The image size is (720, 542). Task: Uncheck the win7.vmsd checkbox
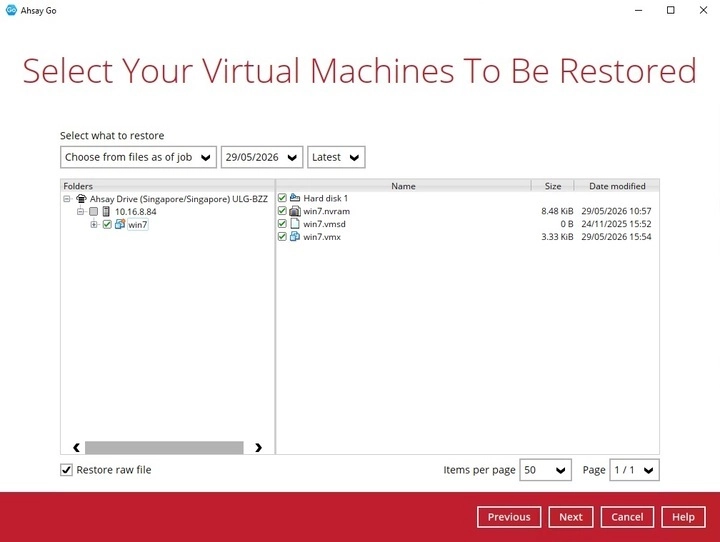point(282,224)
